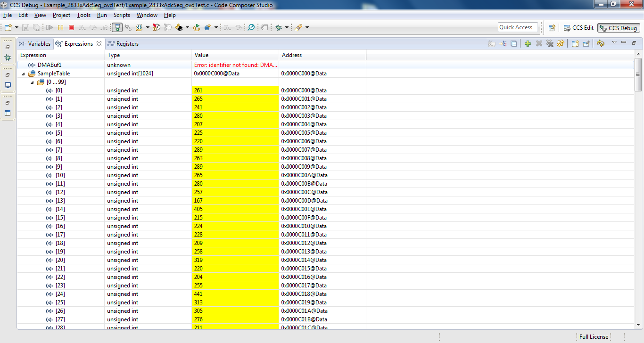Click the Load Program toolbar icon

point(140,28)
